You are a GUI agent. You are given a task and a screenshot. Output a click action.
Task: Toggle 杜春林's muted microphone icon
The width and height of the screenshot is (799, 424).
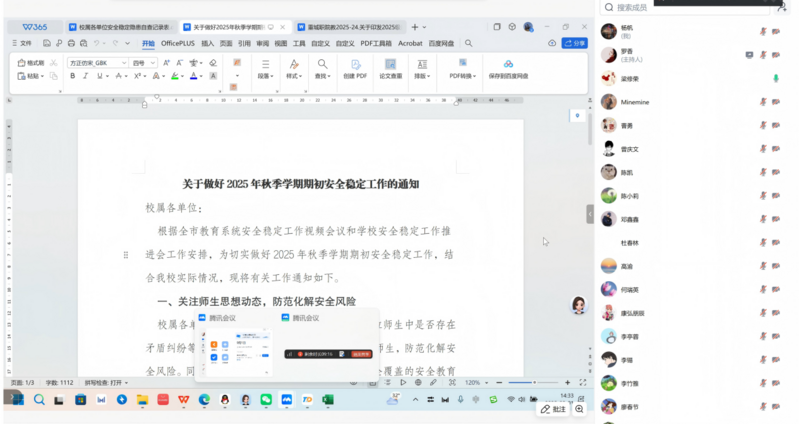coord(763,243)
